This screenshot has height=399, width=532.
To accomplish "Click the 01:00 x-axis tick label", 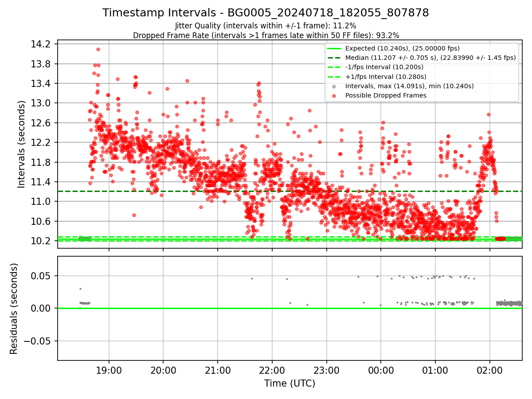I will point(435,371).
